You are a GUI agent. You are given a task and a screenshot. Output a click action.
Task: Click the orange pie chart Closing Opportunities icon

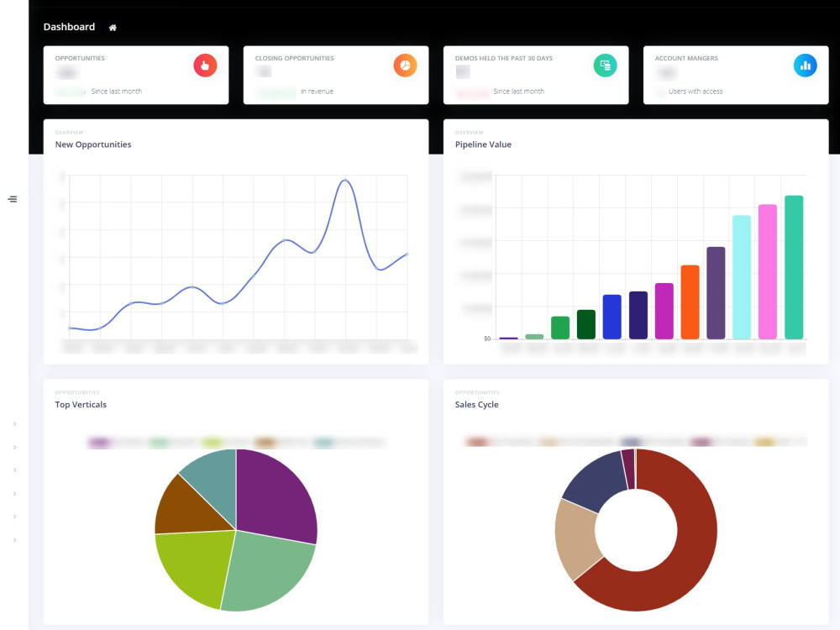coord(405,66)
